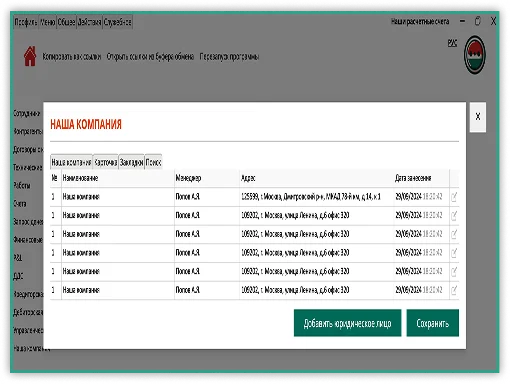510x384 pixels.
Task: Open the round company logo icon
Action: pyautogui.click(x=475, y=55)
